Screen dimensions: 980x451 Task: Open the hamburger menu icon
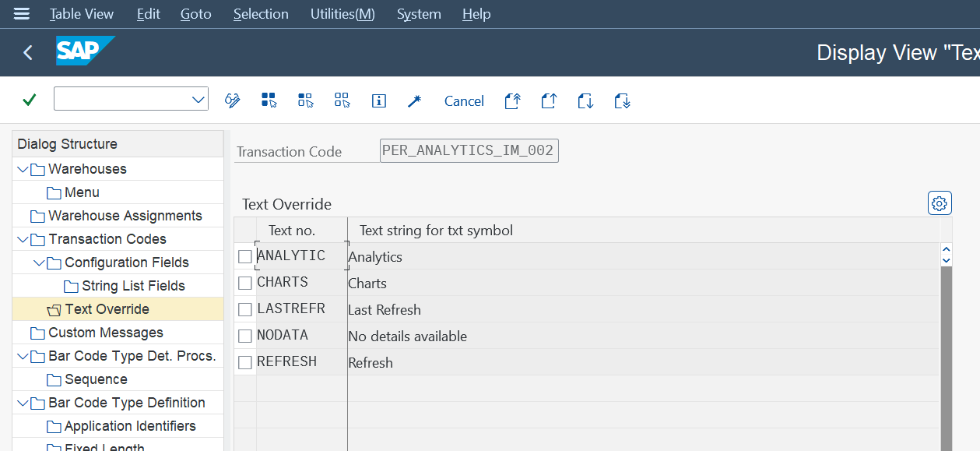point(22,14)
